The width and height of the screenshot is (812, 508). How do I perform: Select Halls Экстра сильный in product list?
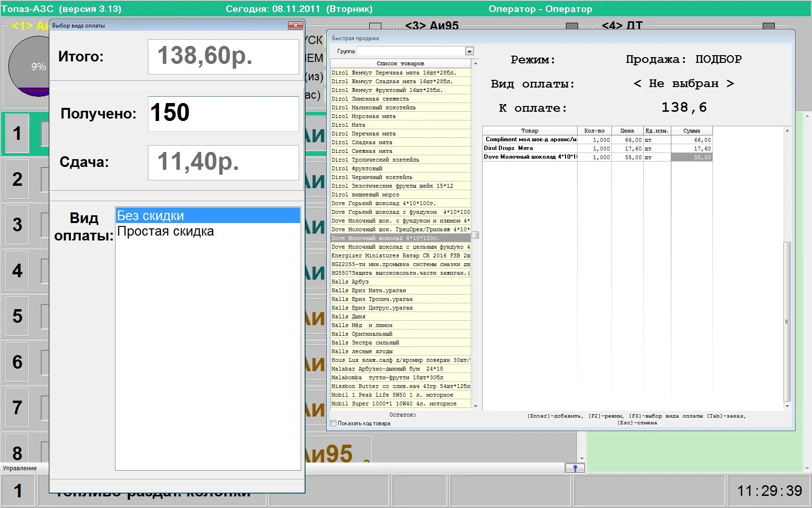point(401,343)
